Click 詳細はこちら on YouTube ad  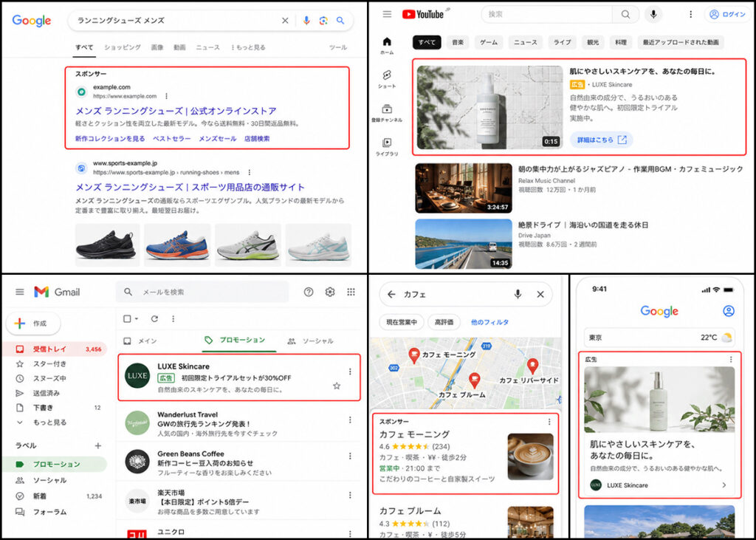602,140
